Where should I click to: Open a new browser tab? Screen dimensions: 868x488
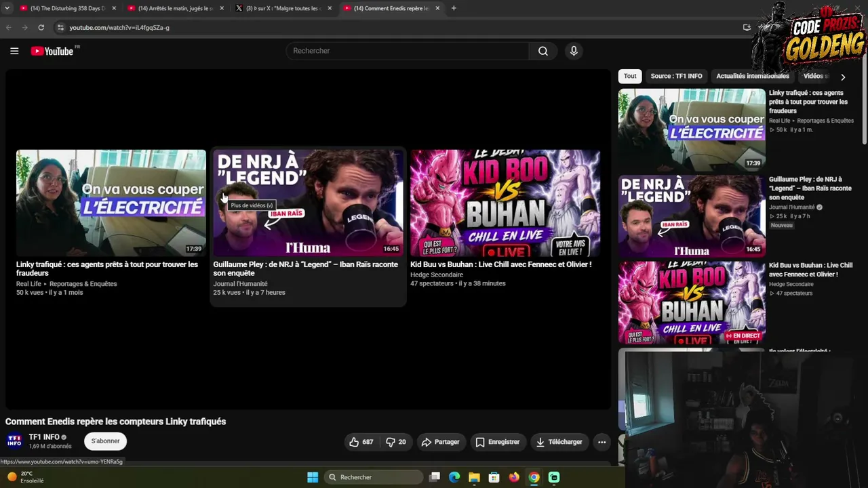(x=454, y=8)
